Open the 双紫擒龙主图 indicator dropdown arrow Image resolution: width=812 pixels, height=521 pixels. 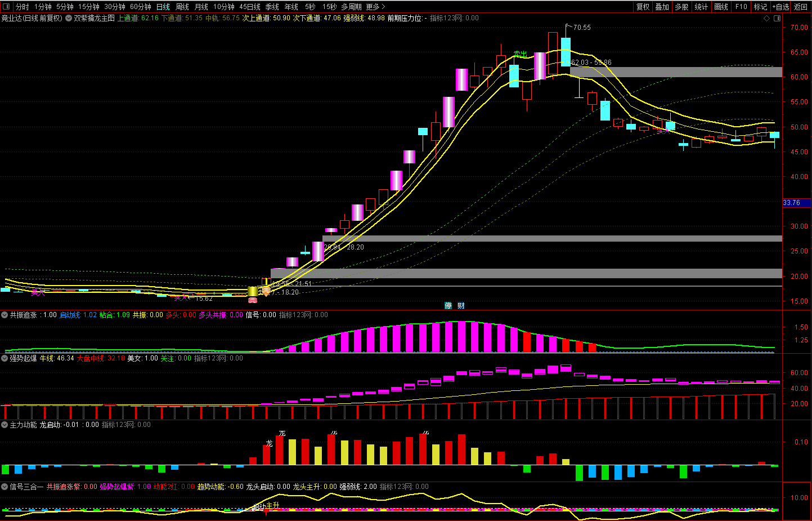click(x=69, y=18)
